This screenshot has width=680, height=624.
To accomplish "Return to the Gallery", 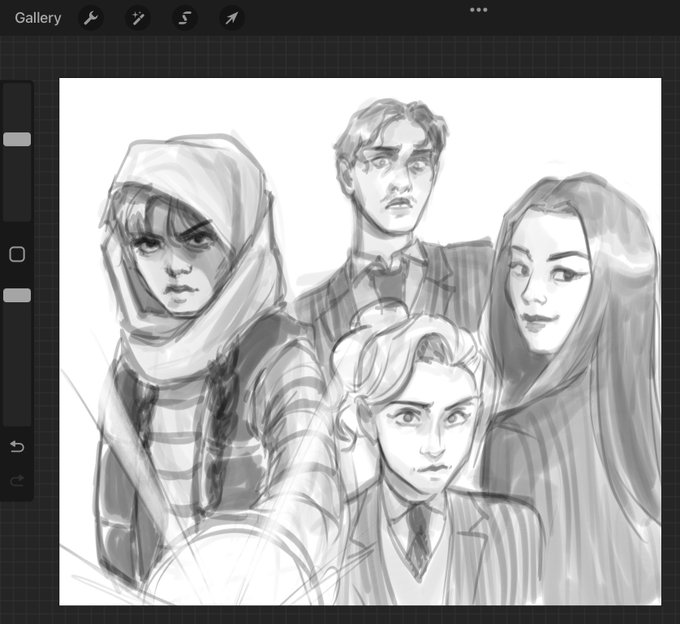I will coord(38,18).
